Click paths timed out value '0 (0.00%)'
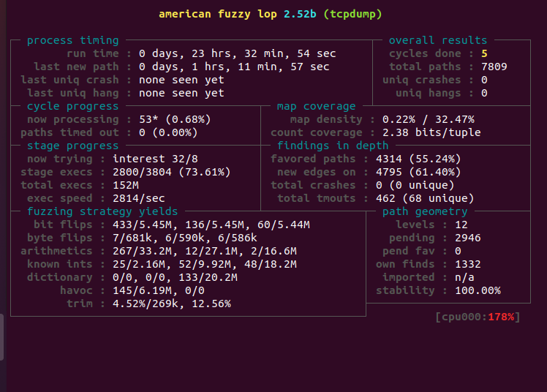547x392 pixels. (168, 133)
